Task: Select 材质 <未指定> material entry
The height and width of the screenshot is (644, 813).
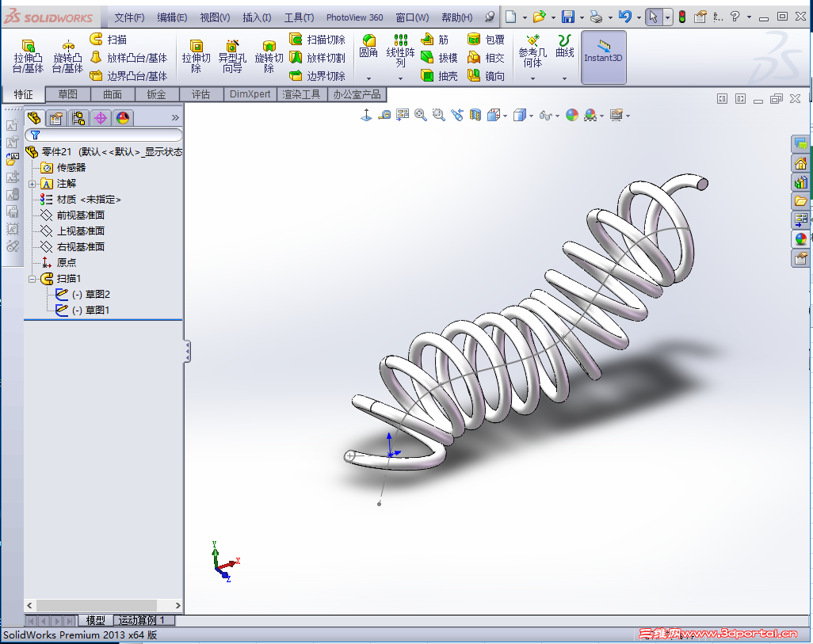Action: pos(81,200)
